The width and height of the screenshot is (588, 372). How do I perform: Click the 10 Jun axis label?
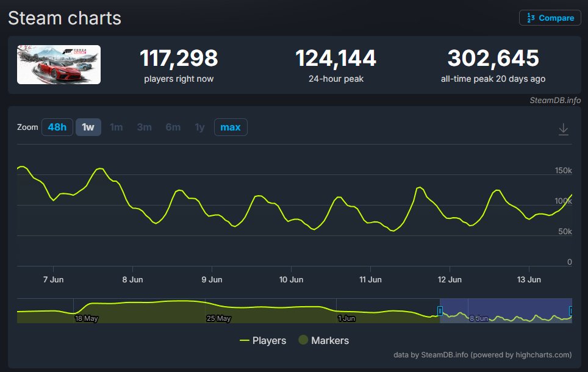tap(291, 279)
